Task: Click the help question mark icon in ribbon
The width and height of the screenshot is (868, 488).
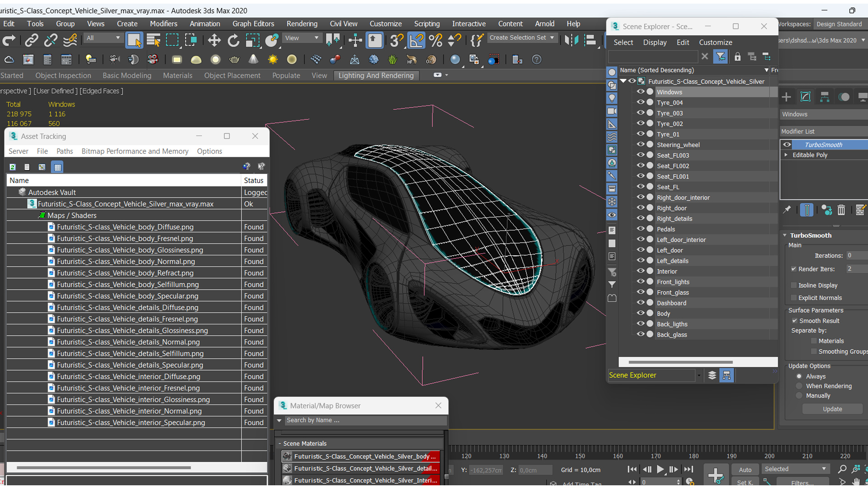Action: click(537, 60)
